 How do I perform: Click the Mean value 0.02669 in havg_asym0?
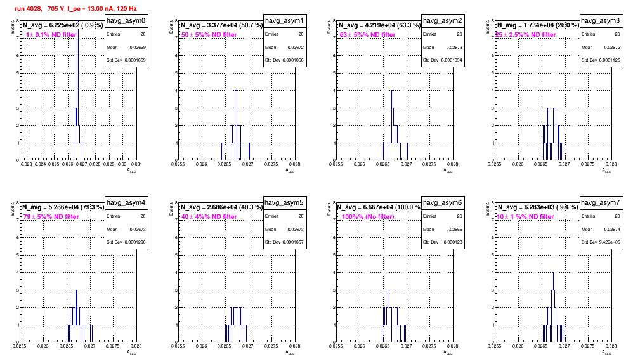click(138, 47)
